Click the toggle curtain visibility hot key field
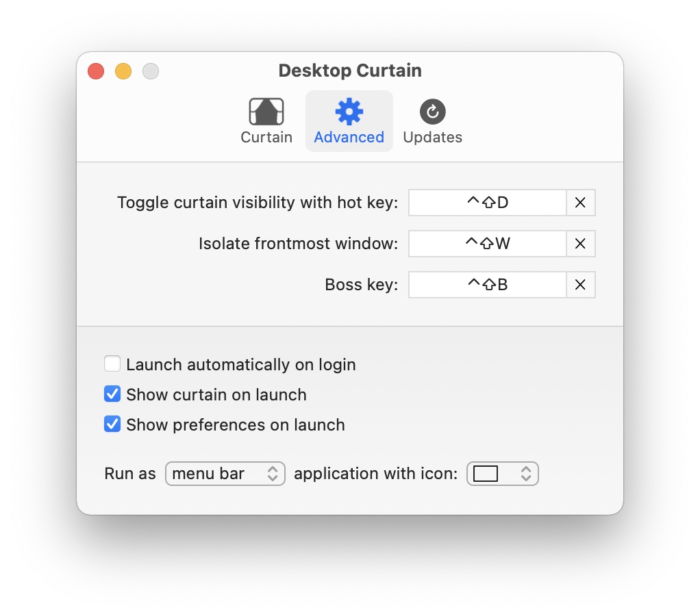 (487, 203)
